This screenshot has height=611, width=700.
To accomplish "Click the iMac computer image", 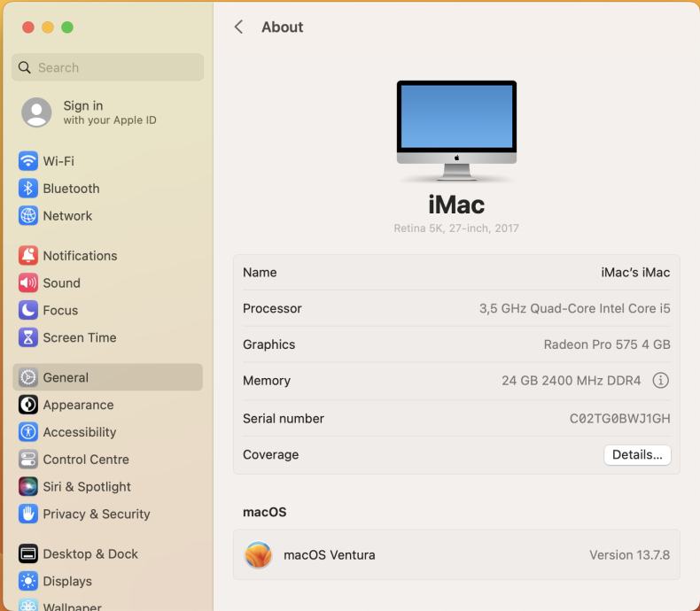I will [x=456, y=130].
